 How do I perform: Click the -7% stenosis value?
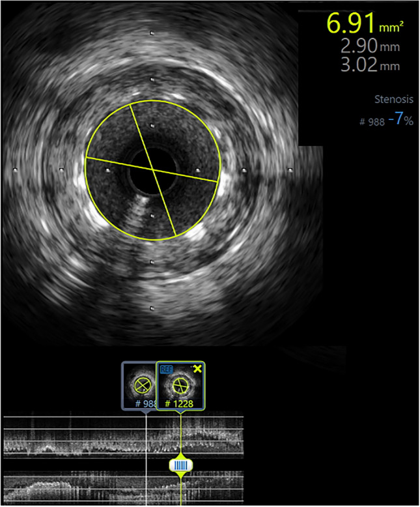click(400, 119)
